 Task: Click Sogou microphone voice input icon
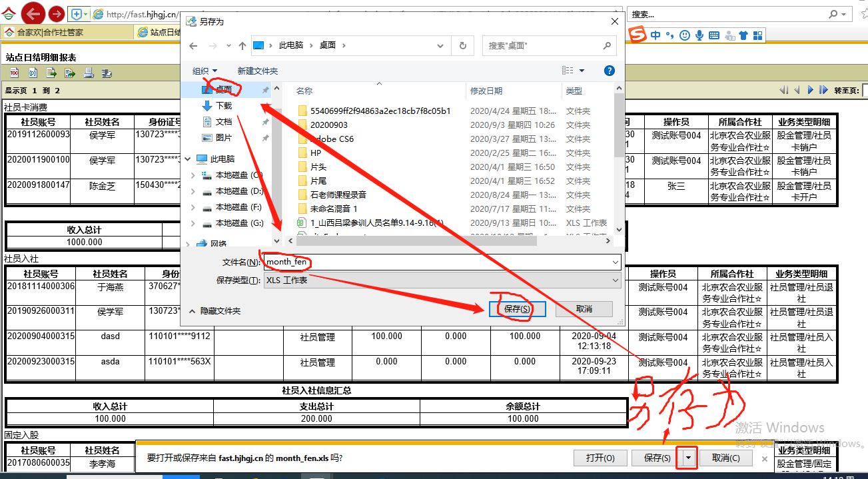699,35
